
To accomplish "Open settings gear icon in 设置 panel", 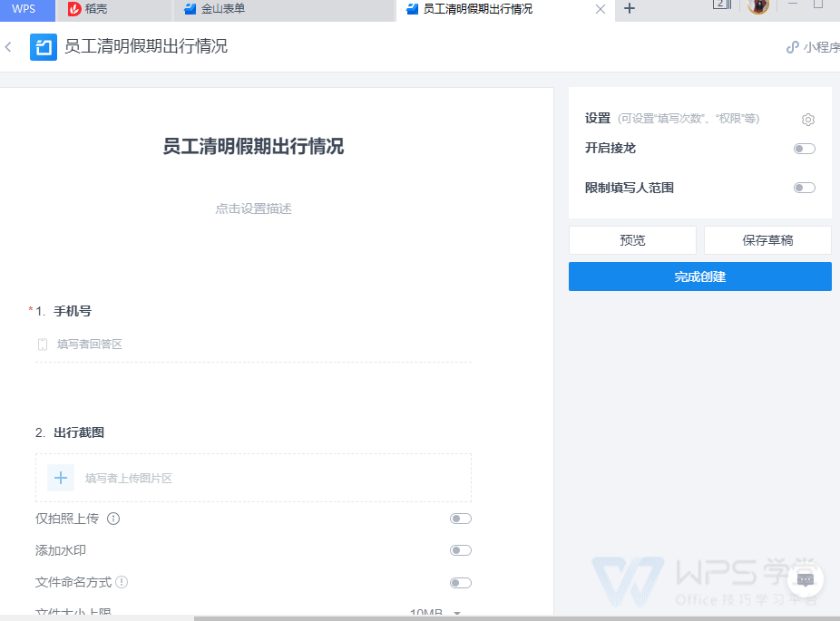I will [x=808, y=120].
